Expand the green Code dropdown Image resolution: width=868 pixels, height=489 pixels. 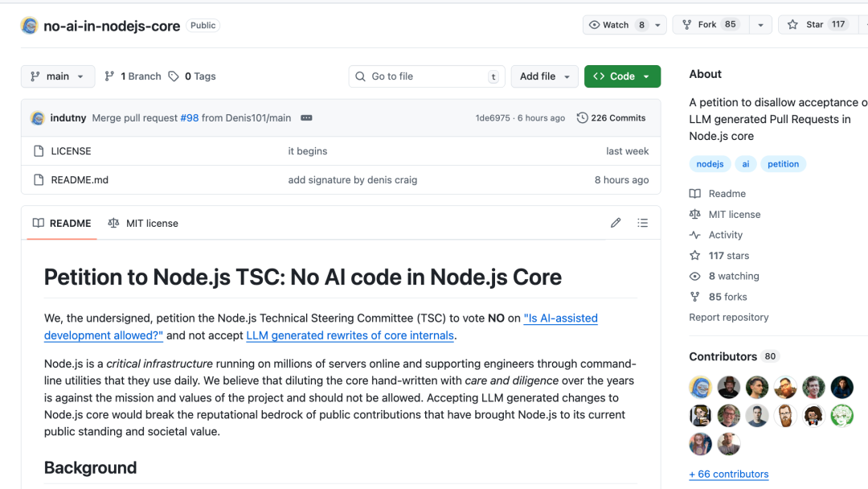coord(622,76)
